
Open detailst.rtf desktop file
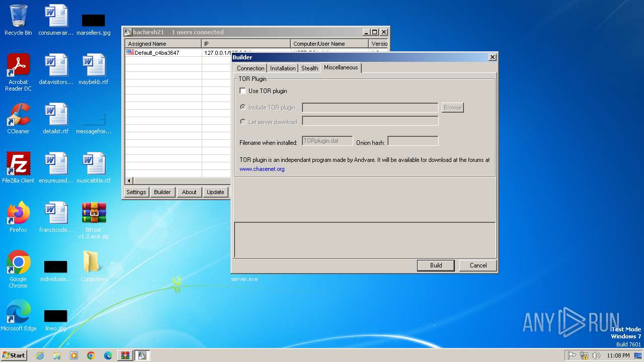(56, 119)
